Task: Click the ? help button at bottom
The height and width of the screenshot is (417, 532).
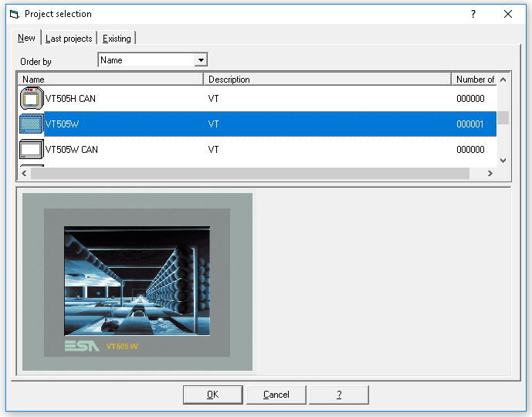Action: point(339,395)
